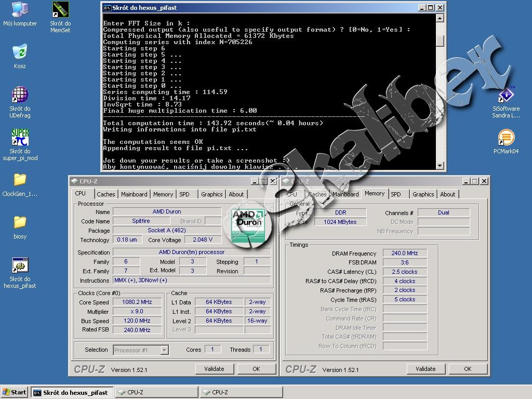Click the Spitfire code name value
The width and height of the screenshot is (532, 399).
[x=141, y=221]
